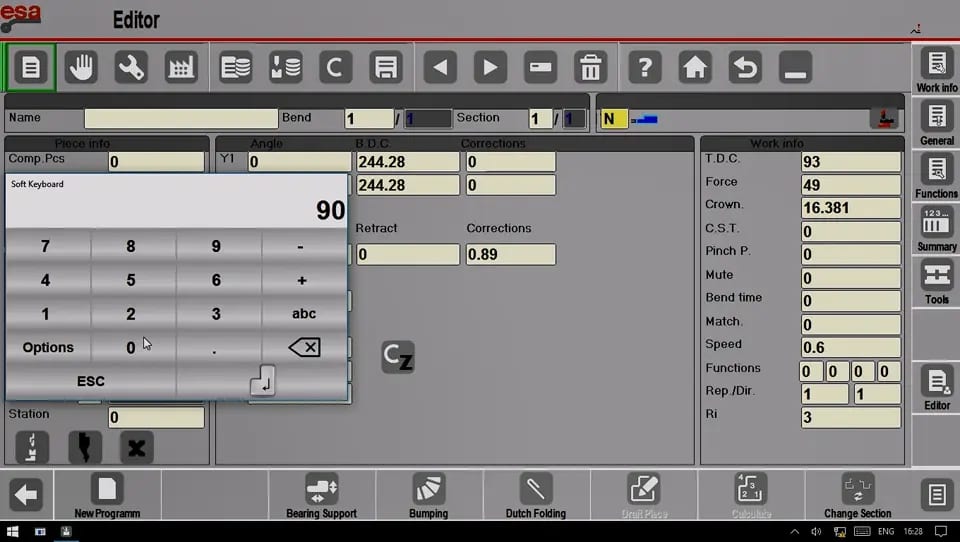Click the save program icon
The image size is (960, 542).
pos(386,67)
